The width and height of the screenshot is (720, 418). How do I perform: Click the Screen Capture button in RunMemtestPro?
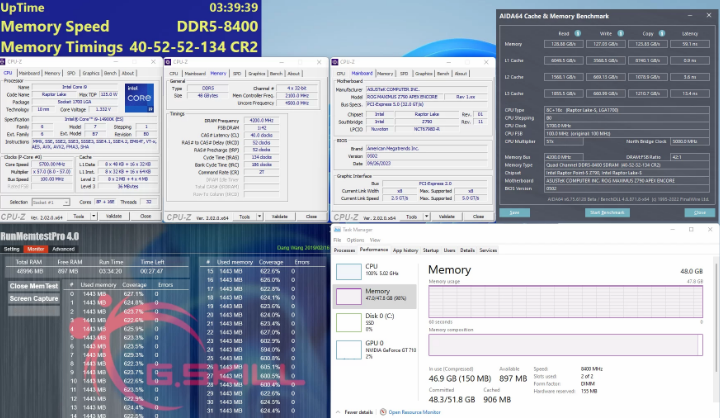[34, 298]
